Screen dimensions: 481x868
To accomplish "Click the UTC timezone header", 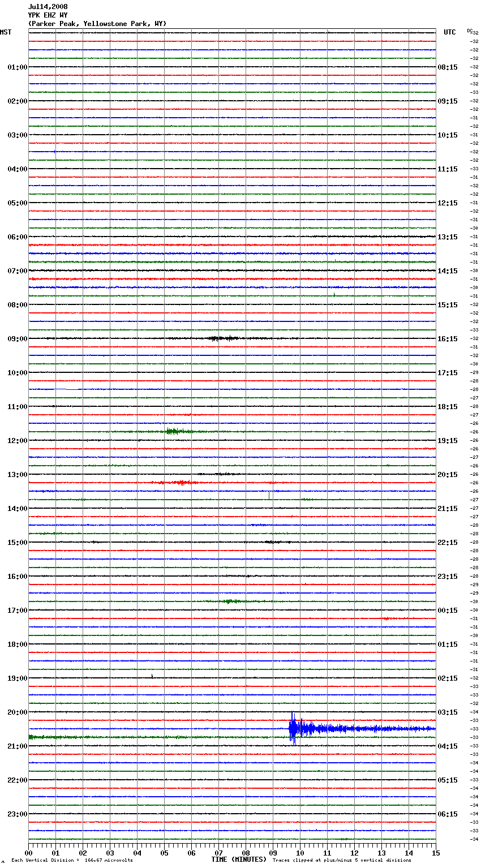I will pyautogui.click(x=450, y=32).
